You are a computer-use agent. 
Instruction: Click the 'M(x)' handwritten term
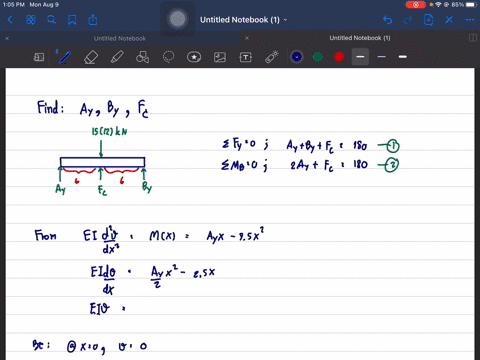pyautogui.click(x=162, y=236)
